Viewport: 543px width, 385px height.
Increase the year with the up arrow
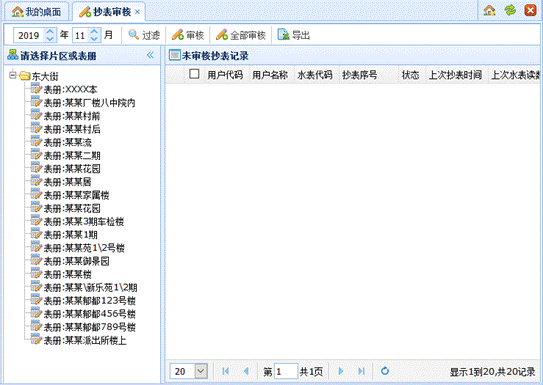[x=50, y=32]
